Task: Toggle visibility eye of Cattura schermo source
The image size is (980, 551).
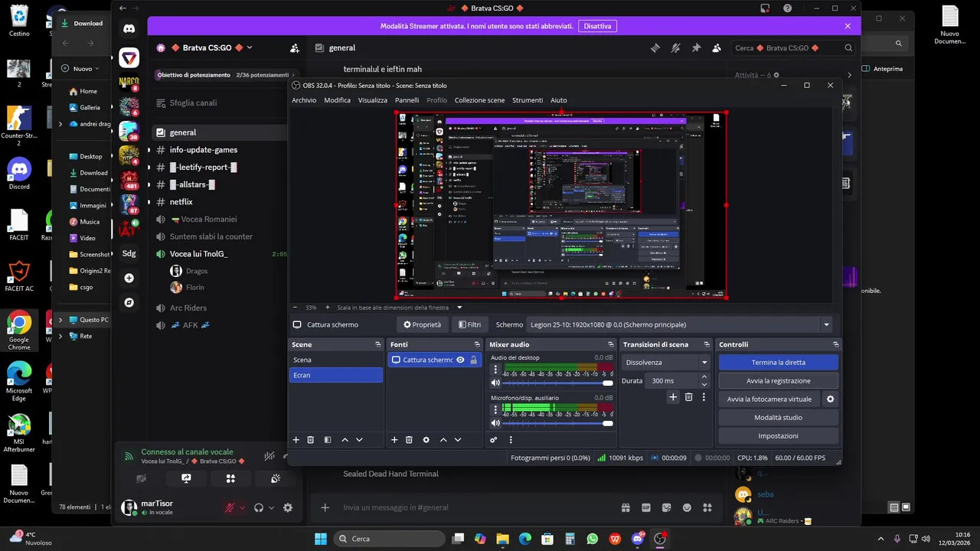Action: coord(460,360)
